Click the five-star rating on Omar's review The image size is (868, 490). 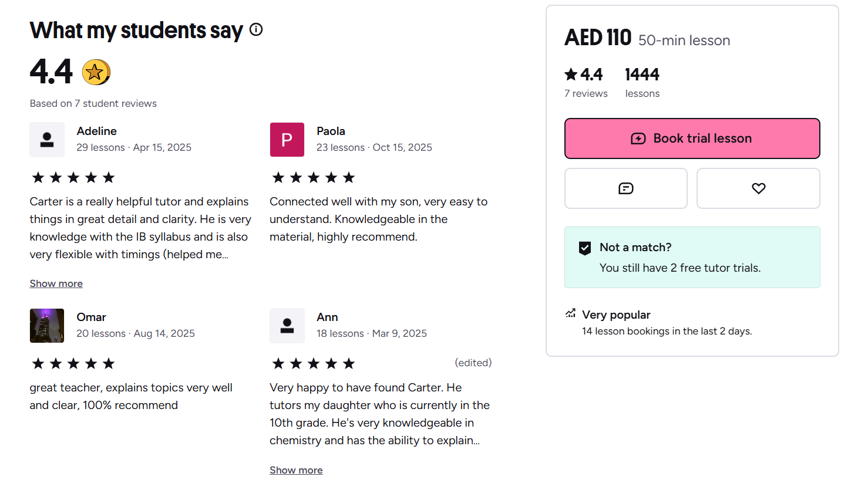73,364
